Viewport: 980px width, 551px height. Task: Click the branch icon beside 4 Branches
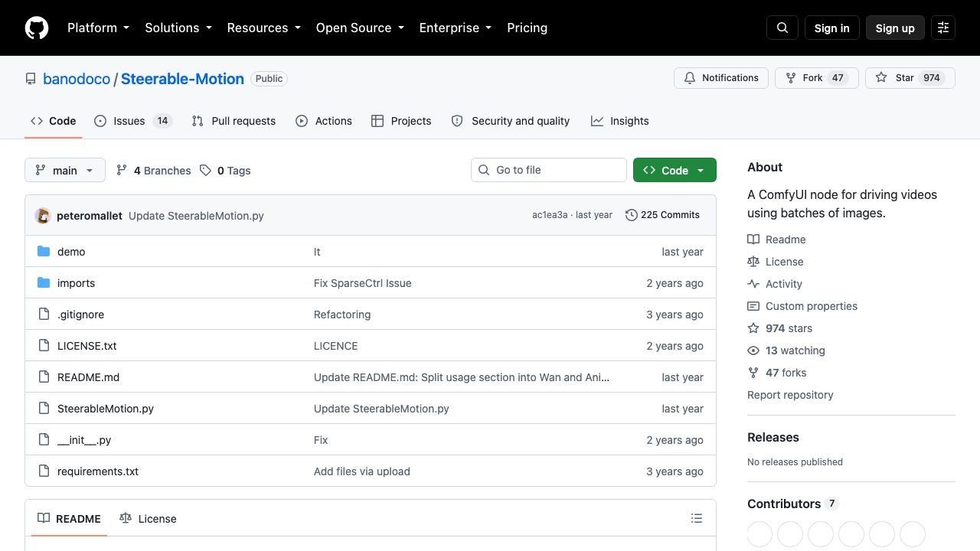pyautogui.click(x=122, y=171)
